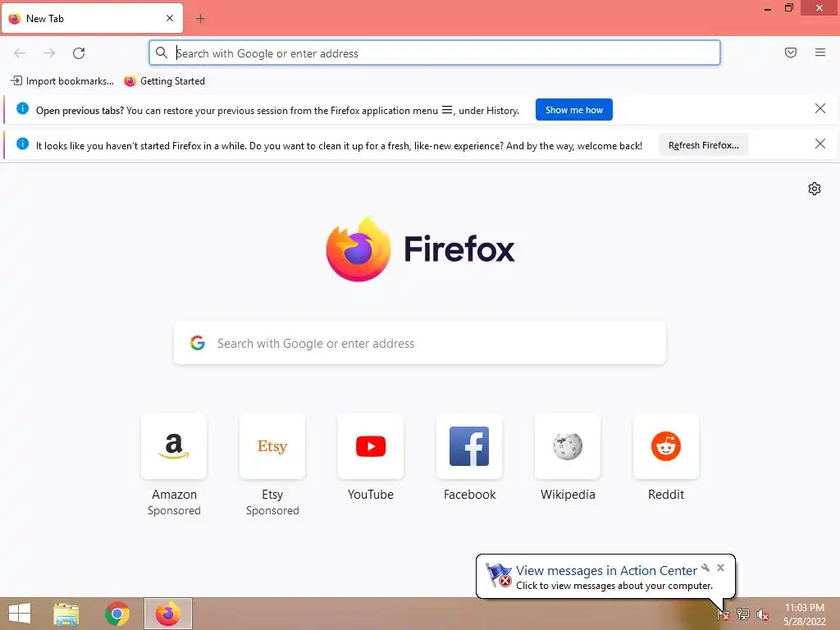This screenshot has height=630, width=840.
Task: Click the muted volume tray icon
Action: 762,614
